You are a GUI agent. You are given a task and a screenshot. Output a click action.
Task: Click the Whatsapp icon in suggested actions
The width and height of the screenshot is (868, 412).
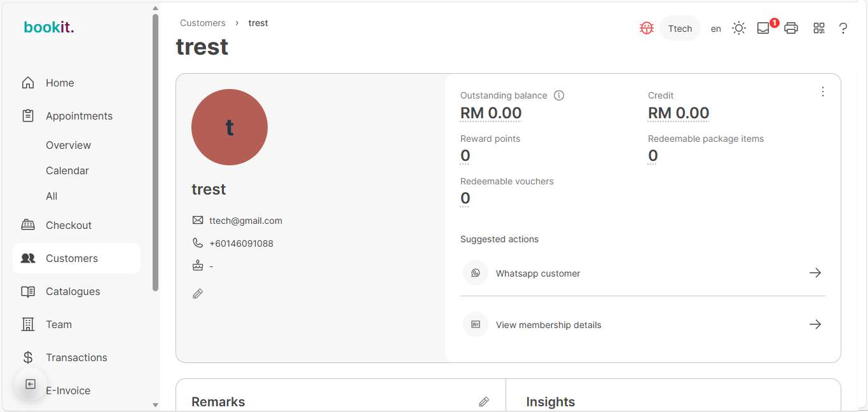475,273
